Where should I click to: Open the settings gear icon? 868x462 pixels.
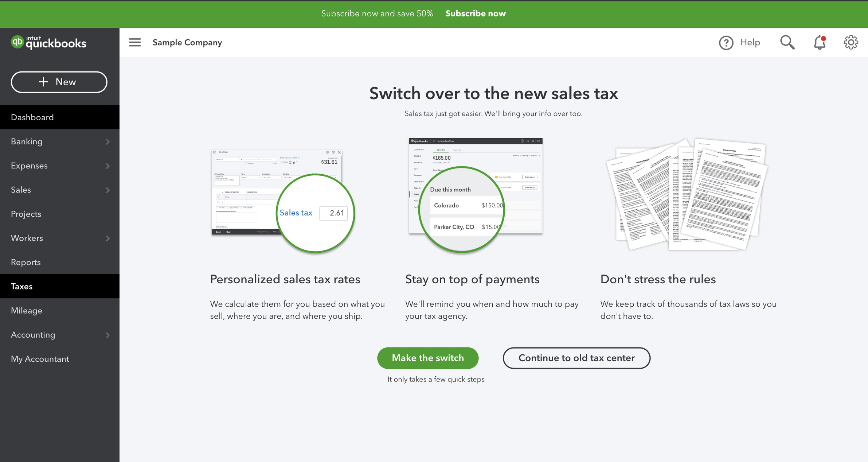[x=851, y=43]
